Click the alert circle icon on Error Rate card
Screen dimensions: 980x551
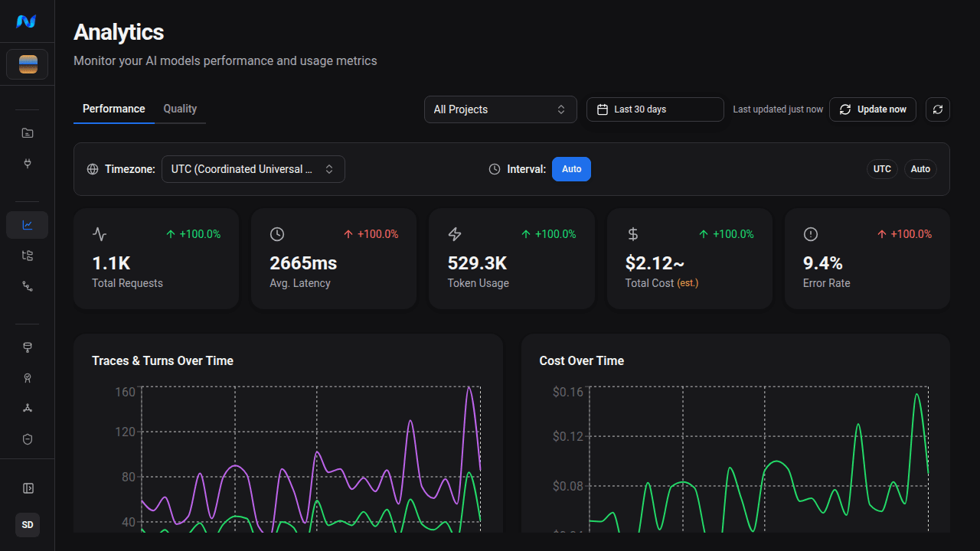point(811,234)
